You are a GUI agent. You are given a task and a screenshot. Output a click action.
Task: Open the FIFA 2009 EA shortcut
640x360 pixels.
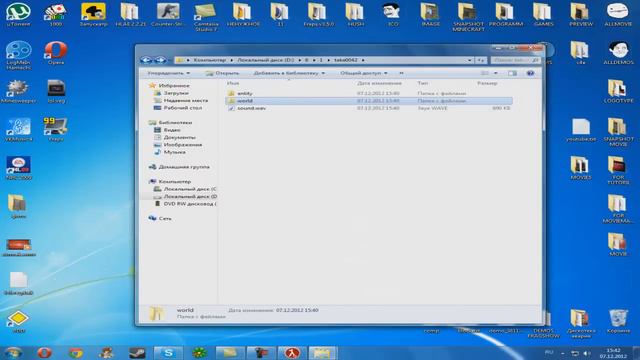coord(18,168)
